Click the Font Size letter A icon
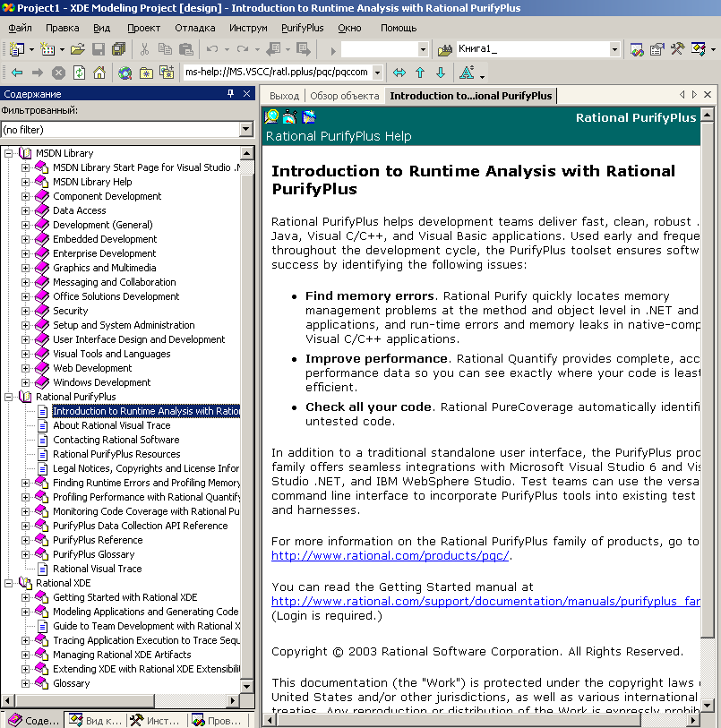The height and width of the screenshot is (728, 721). [467, 73]
